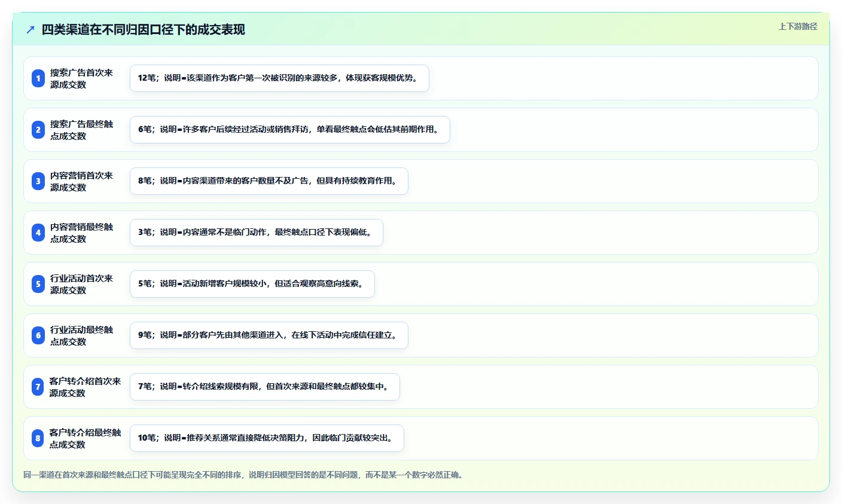Select the label 内容营销首次来源成交数

point(81,181)
